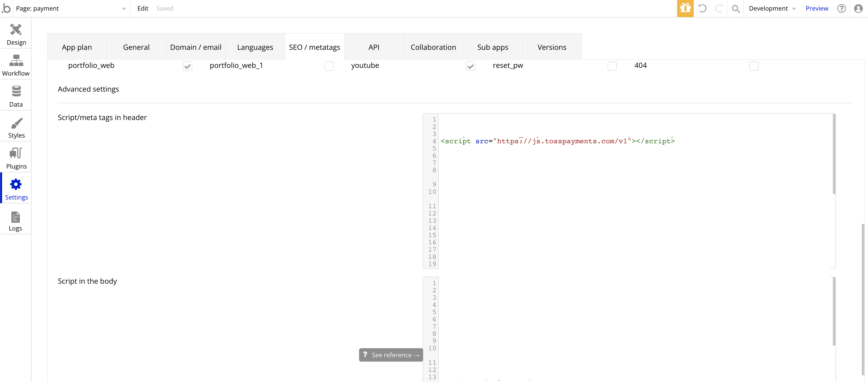Toggle the reset_pw checkbox
868x382 pixels.
(612, 66)
